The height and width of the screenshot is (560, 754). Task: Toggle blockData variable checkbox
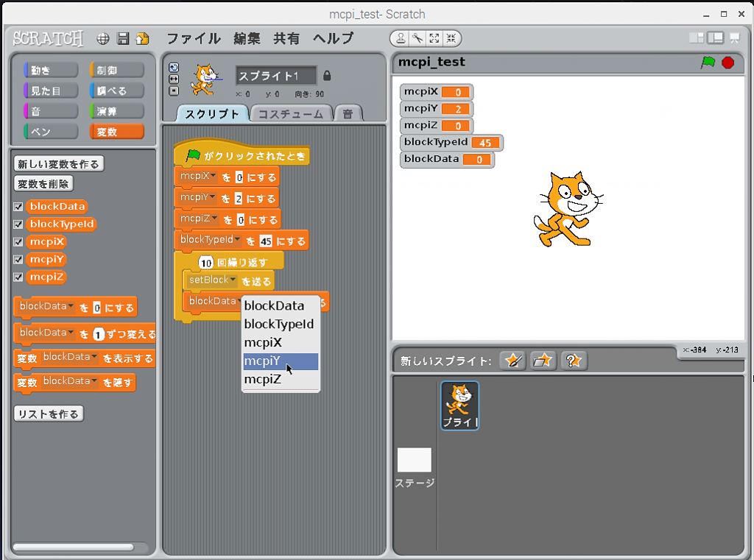[18, 207]
